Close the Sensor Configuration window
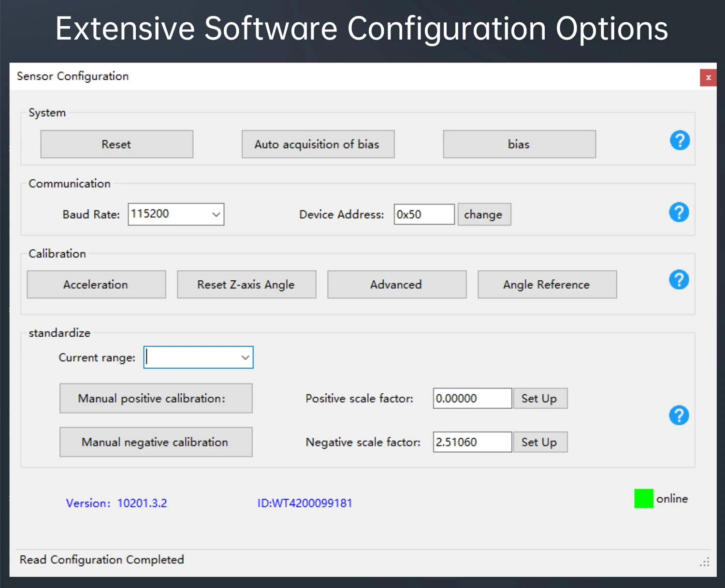Image resolution: width=725 pixels, height=588 pixels. 708,78
